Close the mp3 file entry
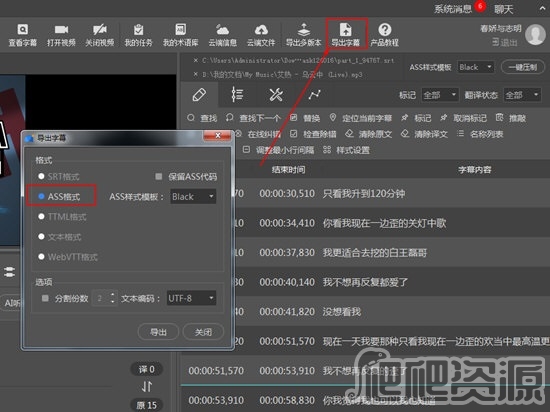 pos(196,74)
